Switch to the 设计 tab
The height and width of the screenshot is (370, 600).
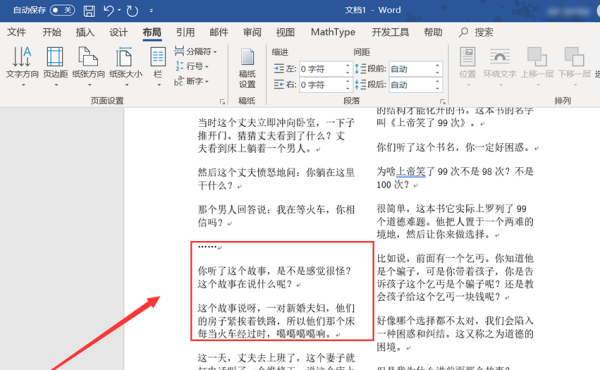(118, 32)
